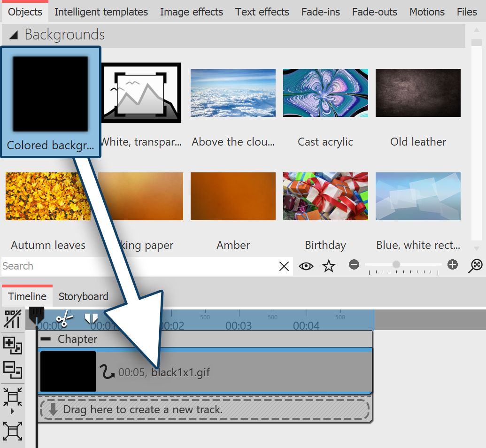The image size is (486, 448).
Task: Click the plus button to enlarge thumbnails
Action: click(453, 265)
